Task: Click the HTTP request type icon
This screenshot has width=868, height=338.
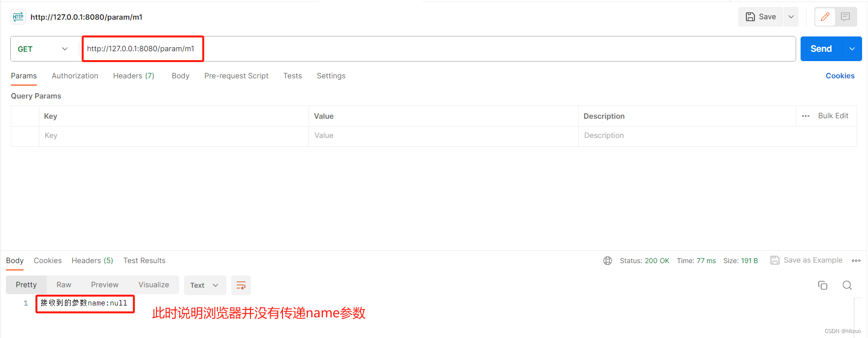Action: pyautogui.click(x=18, y=17)
